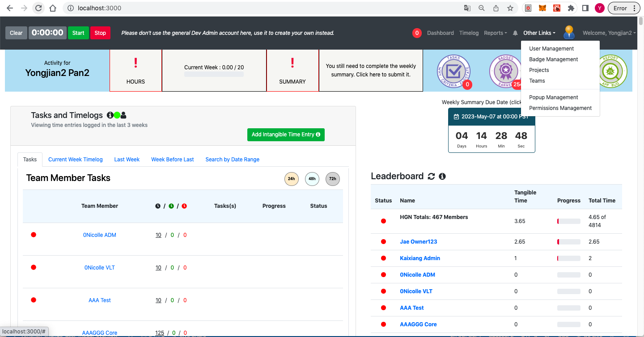Expand the Reports dropdown menu

(x=496, y=33)
